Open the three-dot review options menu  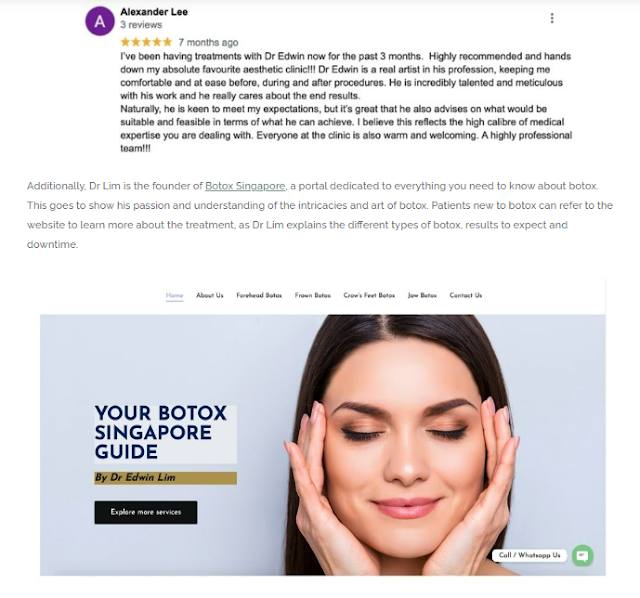pos(552,18)
